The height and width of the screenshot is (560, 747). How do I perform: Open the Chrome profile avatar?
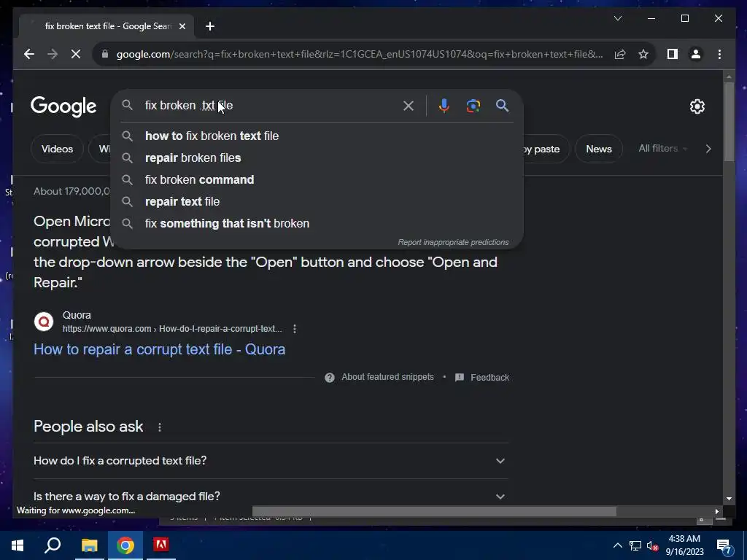coord(695,54)
